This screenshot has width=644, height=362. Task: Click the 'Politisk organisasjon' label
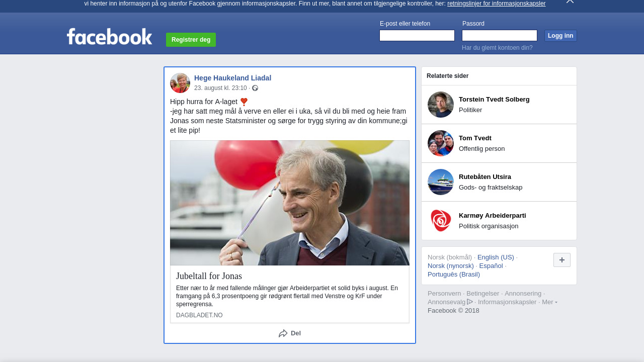tap(489, 226)
